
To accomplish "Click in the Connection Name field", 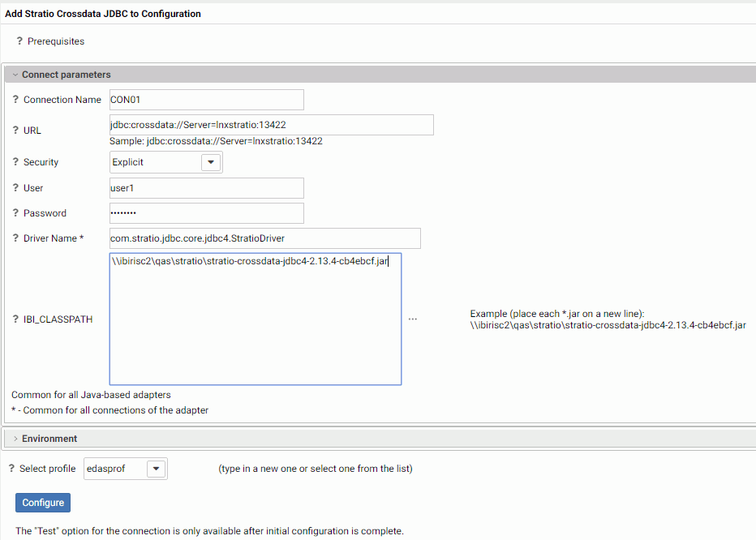I will coord(207,100).
